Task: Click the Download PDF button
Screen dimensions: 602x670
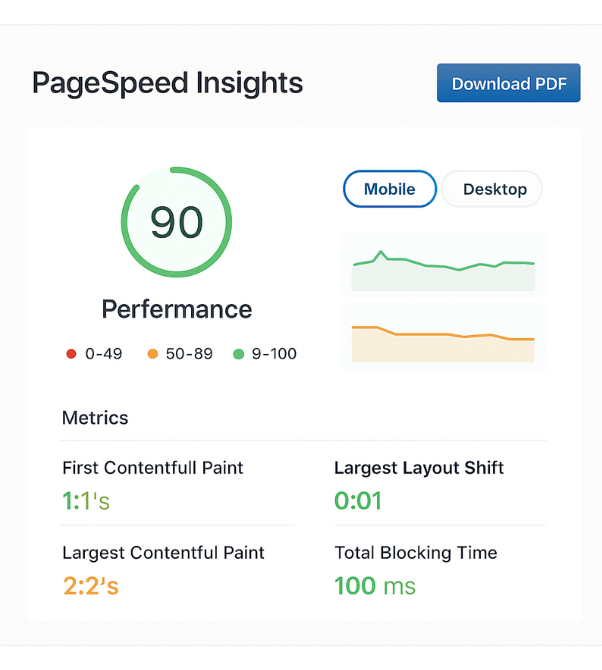Action: 508,83
